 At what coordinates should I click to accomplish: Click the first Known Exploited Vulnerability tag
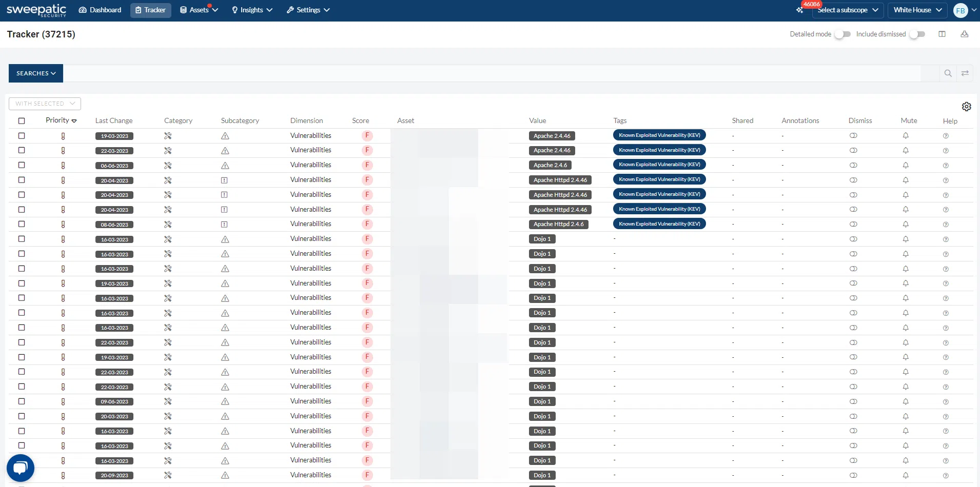(659, 135)
